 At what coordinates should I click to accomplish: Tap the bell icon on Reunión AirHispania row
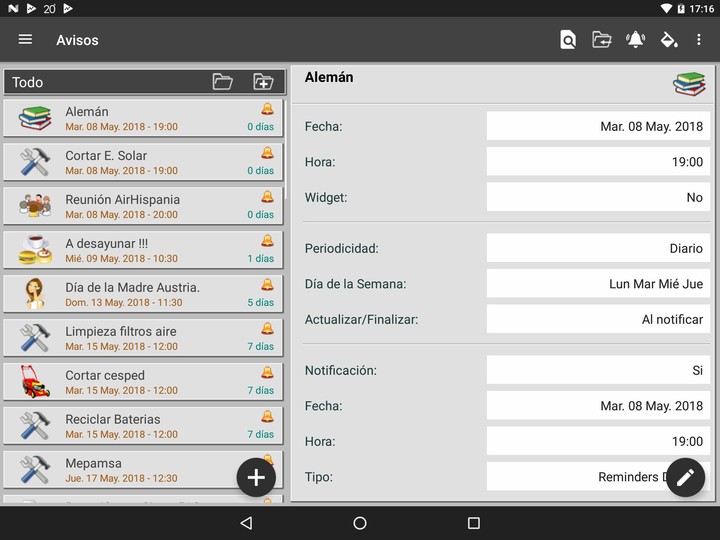[x=267, y=197]
